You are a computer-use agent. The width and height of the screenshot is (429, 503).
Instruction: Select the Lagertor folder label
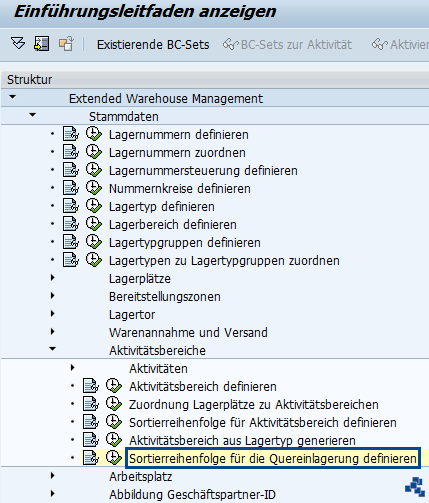tap(132, 315)
